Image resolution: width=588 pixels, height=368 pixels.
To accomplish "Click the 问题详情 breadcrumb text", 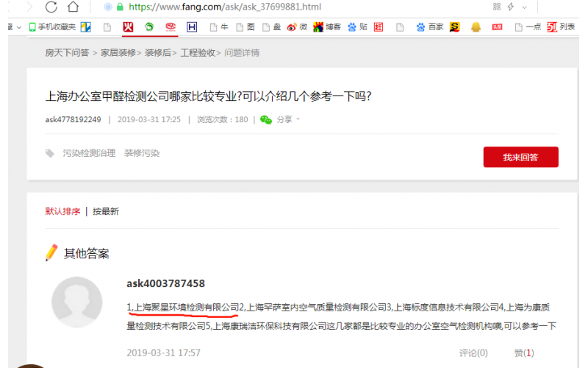I will [x=242, y=53].
